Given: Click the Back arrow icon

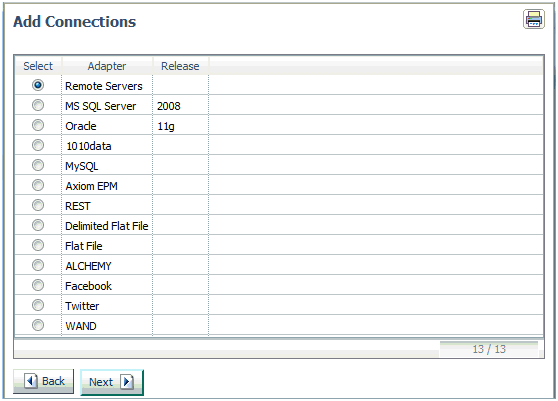Looking at the screenshot, I should [x=31, y=381].
